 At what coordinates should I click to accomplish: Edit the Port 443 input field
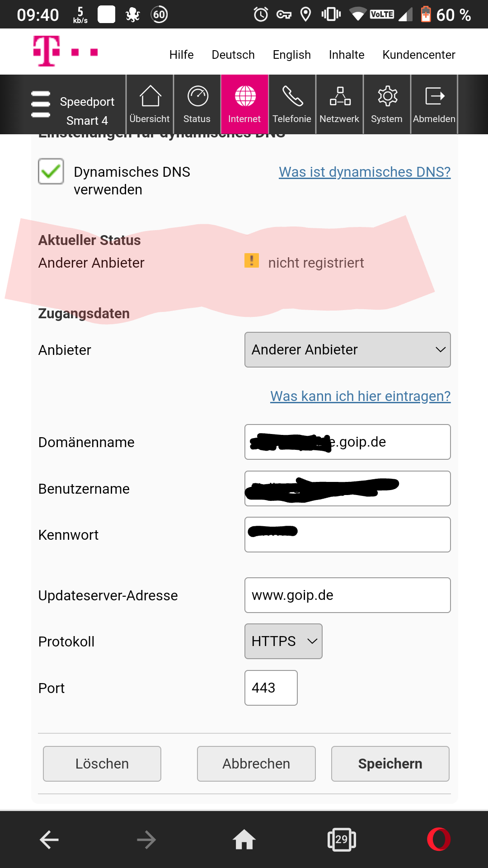tap(271, 688)
